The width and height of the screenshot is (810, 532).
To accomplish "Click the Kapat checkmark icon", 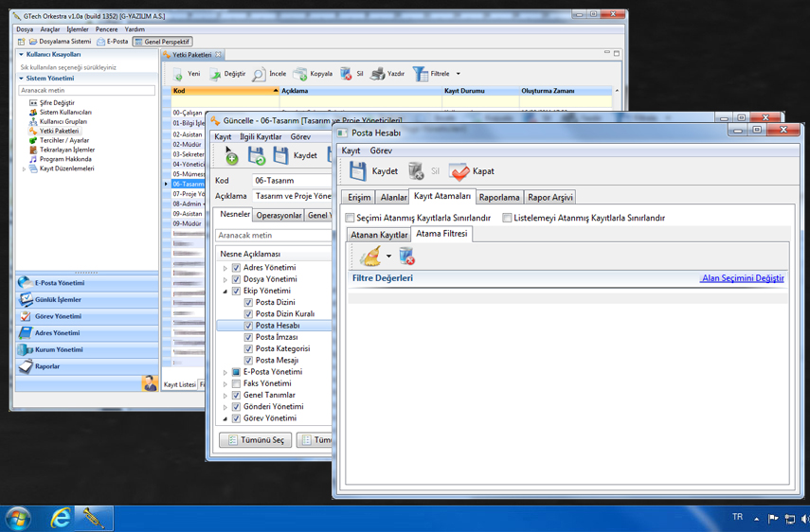I will coord(459,171).
